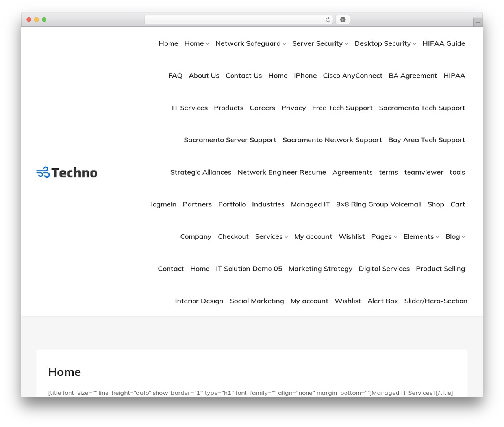This screenshot has height=427, width=504.
Task: Open the Services dropdown chevron
Action: coord(286,237)
